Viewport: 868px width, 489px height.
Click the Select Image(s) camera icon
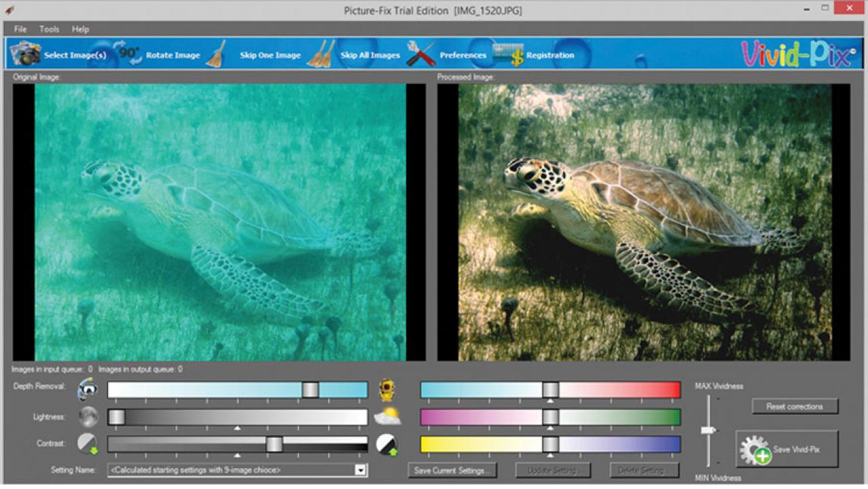point(26,54)
